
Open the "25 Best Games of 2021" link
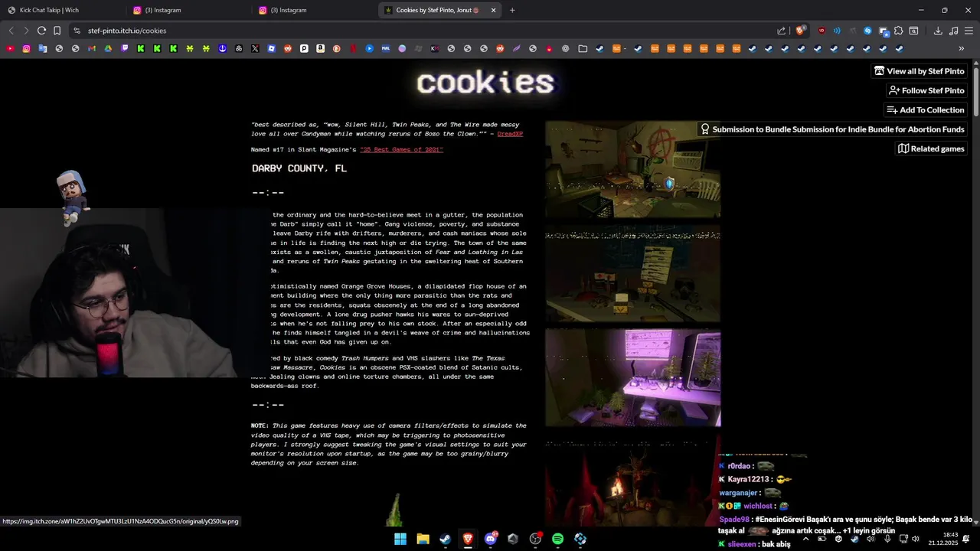(401, 149)
